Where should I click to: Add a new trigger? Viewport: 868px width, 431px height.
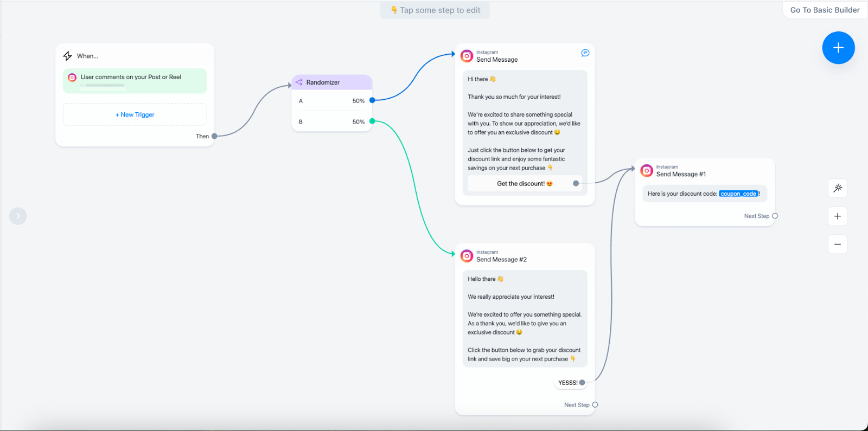point(135,115)
